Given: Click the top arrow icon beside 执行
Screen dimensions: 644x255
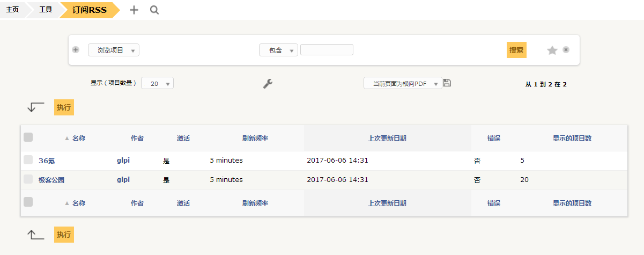Looking at the screenshot, I should (x=36, y=107).
